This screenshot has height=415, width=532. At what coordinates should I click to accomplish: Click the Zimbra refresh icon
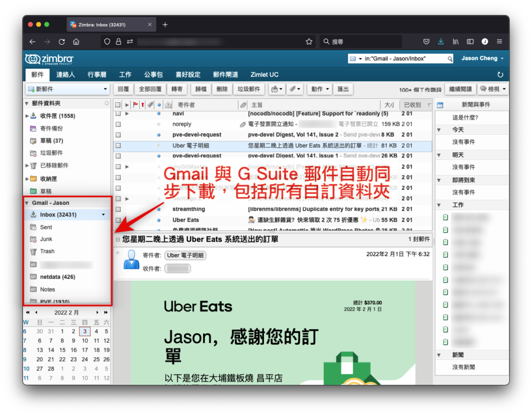coord(500,74)
